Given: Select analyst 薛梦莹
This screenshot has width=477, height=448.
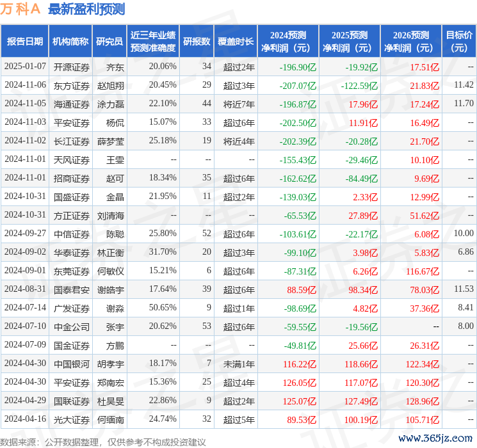Looking at the screenshot, I should pyautogui.click(x=110, y=141).
